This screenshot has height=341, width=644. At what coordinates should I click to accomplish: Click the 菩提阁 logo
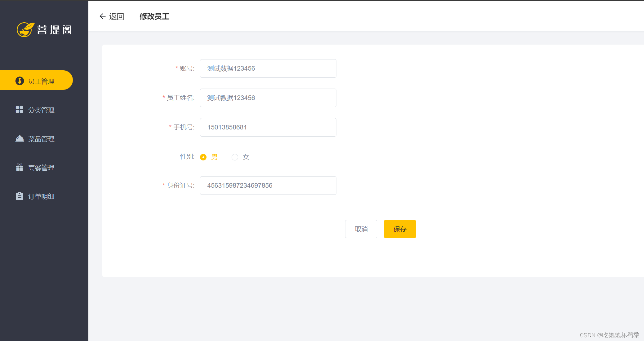[44, 30]
